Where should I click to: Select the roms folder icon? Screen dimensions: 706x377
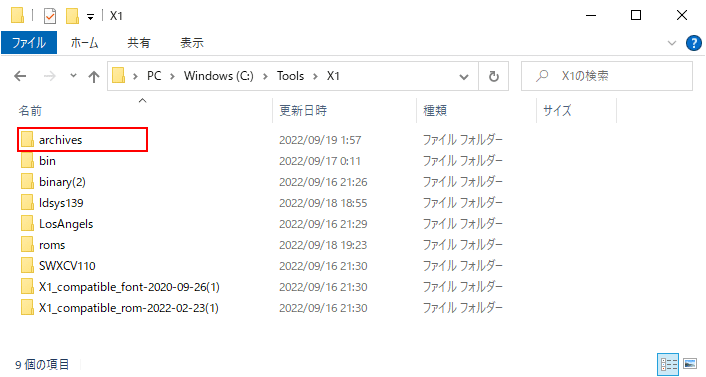27,245
